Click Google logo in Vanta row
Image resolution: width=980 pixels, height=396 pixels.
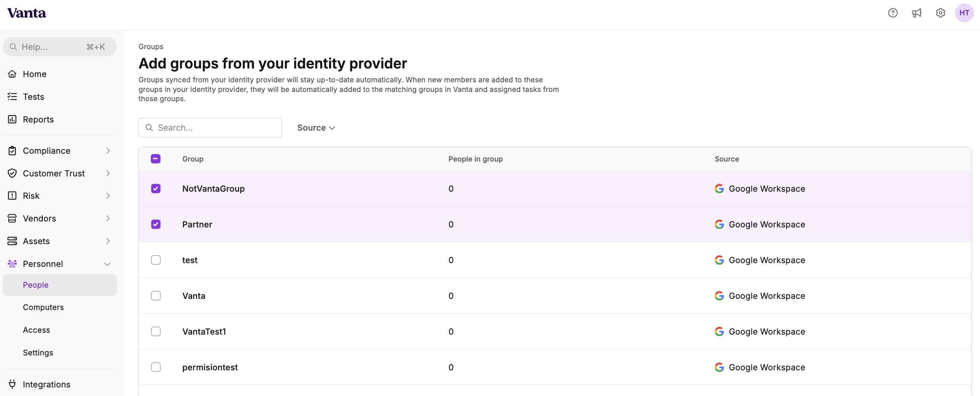tap(719, 296)
